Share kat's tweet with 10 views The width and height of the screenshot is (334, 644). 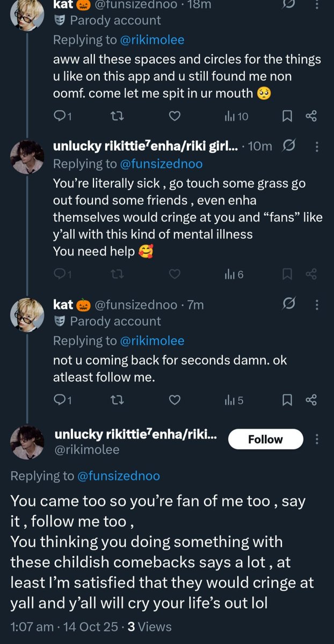(311, 116)
